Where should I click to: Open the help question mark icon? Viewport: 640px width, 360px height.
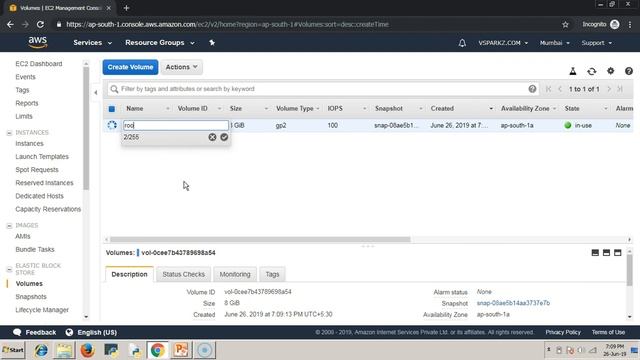click(x=629, y=71)
